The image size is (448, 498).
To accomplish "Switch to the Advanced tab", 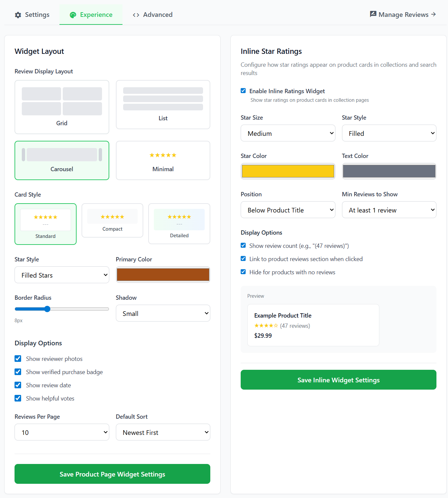I will coord(153,15).
